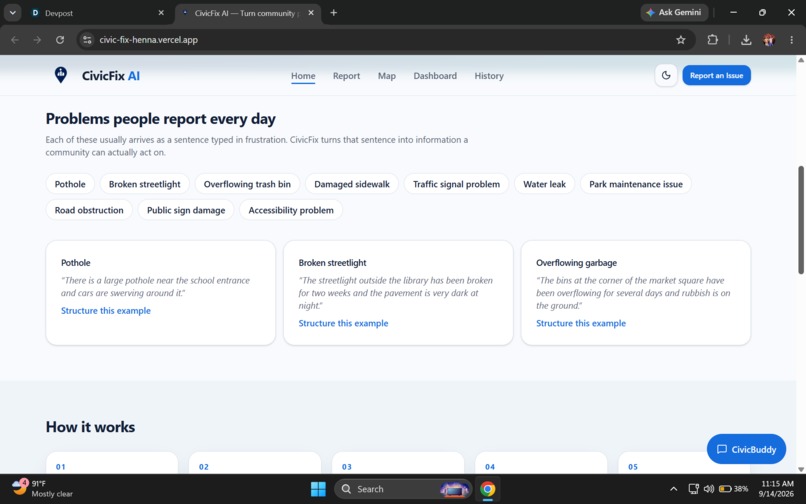
Task: Click the Chrome icon in the taskbar
Action: coord(487,489)
